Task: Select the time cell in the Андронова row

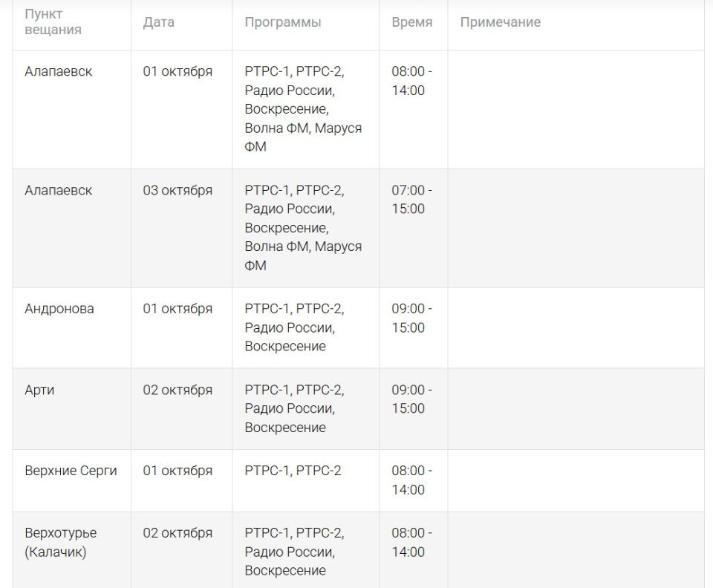Action: coord(411,318)
